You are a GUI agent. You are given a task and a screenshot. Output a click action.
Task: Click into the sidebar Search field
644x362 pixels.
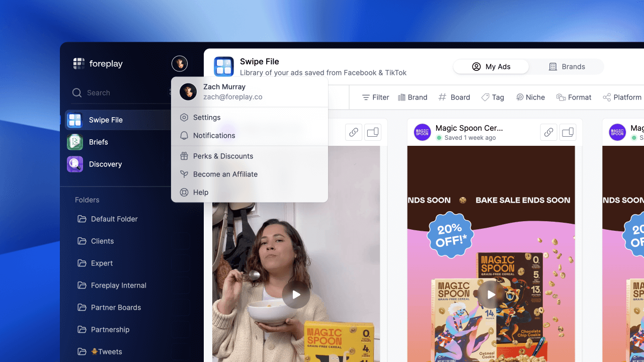click(121, 93)
